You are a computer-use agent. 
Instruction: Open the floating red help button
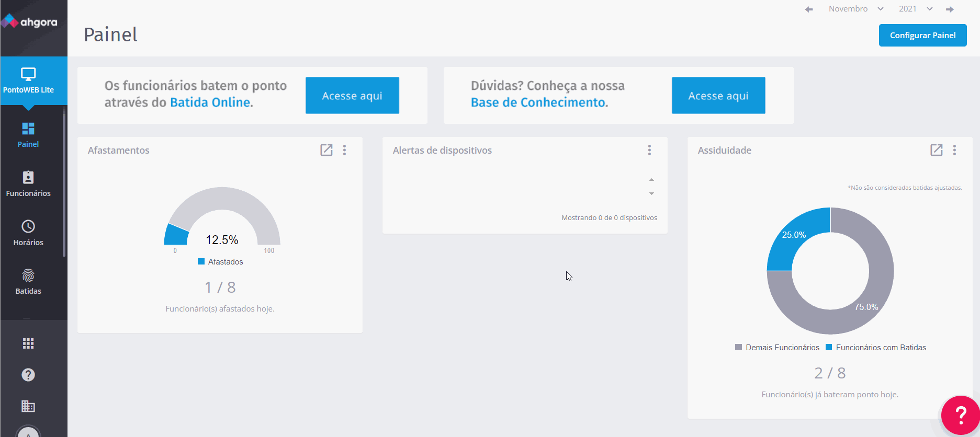(961, 416)
